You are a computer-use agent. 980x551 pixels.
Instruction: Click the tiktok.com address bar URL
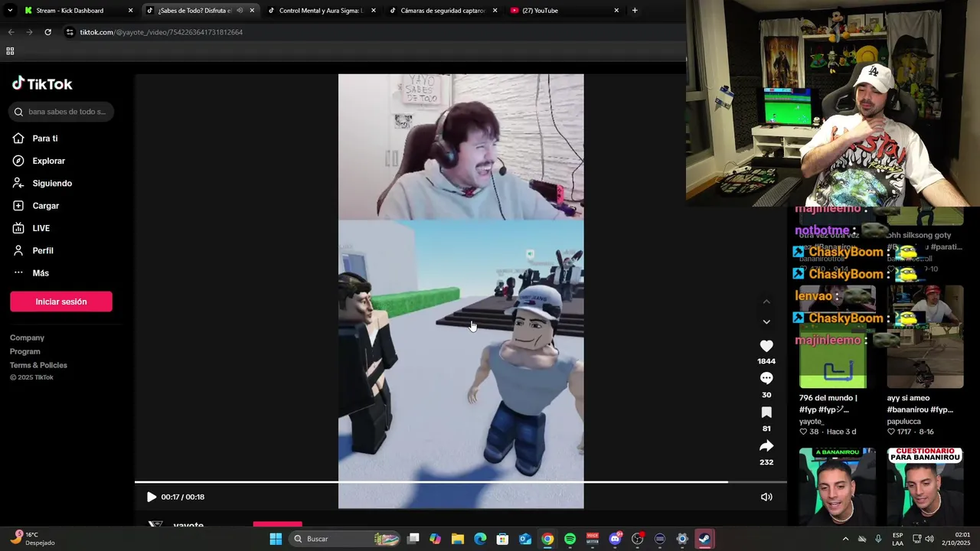tap(161, 32)
